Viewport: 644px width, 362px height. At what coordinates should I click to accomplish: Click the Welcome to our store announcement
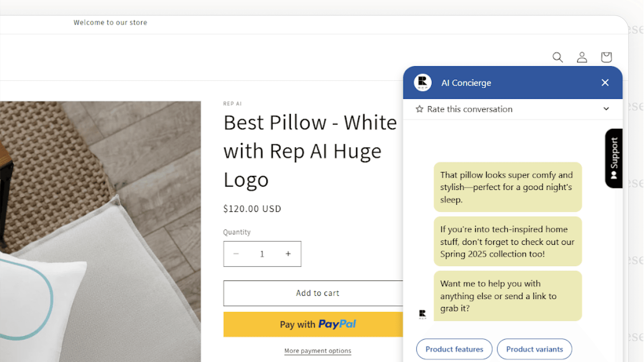tap(110, 22)
